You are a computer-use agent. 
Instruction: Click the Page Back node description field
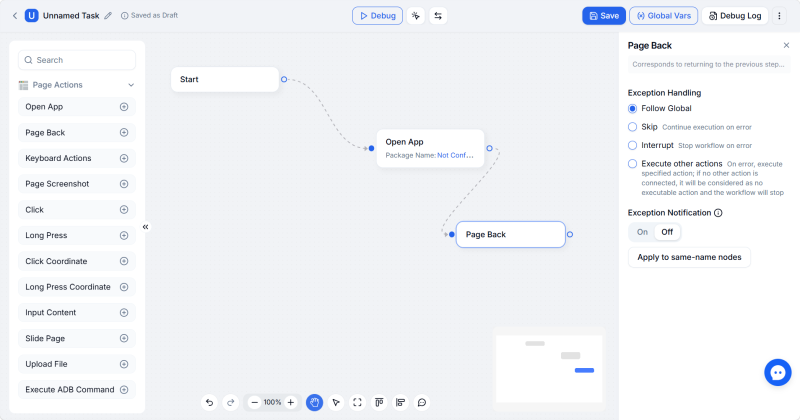pyautogui.click(x=709, y=64)
